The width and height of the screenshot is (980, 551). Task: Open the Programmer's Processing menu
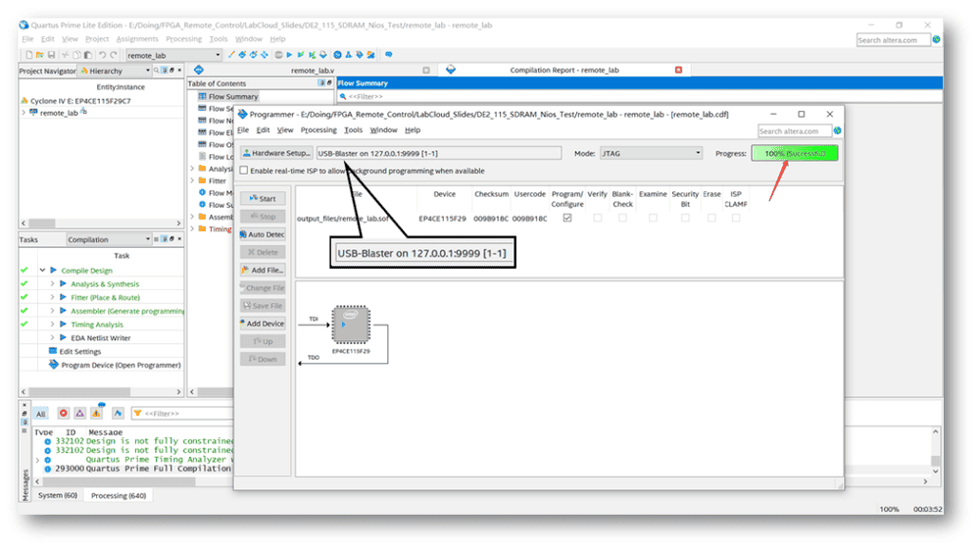coord(318,129)
